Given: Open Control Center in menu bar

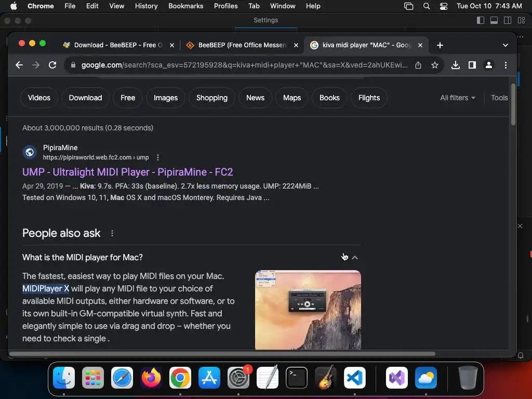Looking at the screenshot, I should point(444,6).
